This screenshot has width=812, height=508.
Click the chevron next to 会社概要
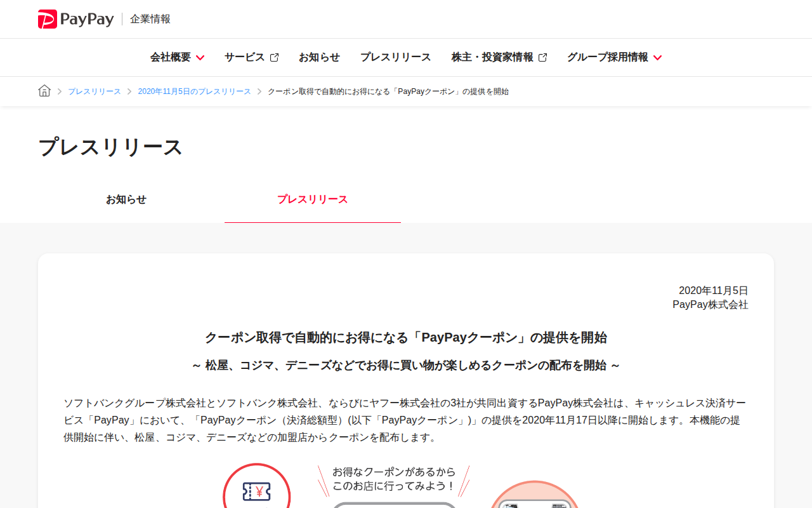click(x=200, y=58)
